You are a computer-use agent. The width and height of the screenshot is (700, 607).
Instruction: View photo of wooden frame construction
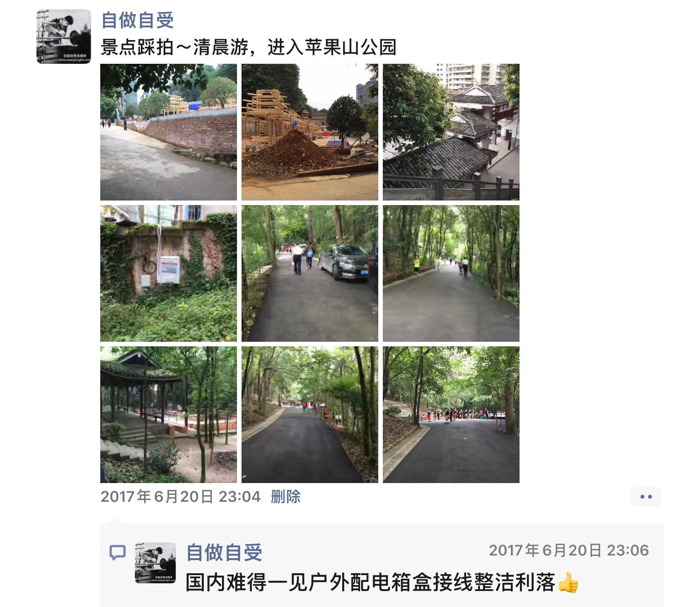coord(310,132)
